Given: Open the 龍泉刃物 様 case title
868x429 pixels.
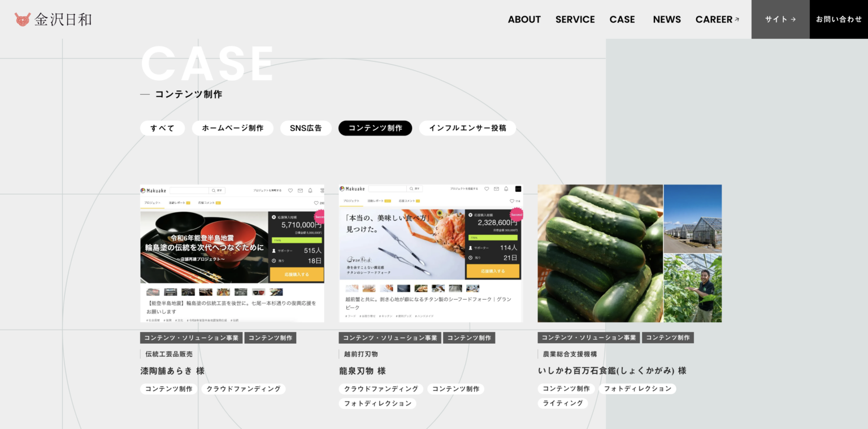Looking at the screenshot, I should pos(362,371).
